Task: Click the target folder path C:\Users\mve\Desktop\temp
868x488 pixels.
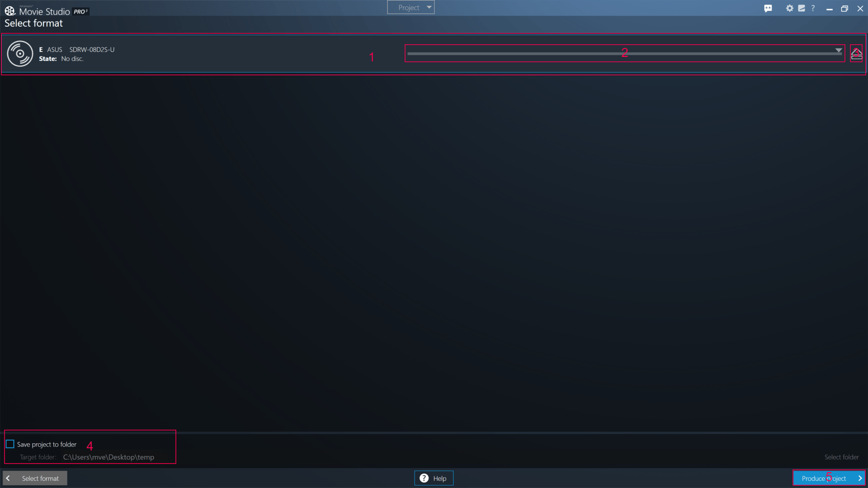Action: 108,457
